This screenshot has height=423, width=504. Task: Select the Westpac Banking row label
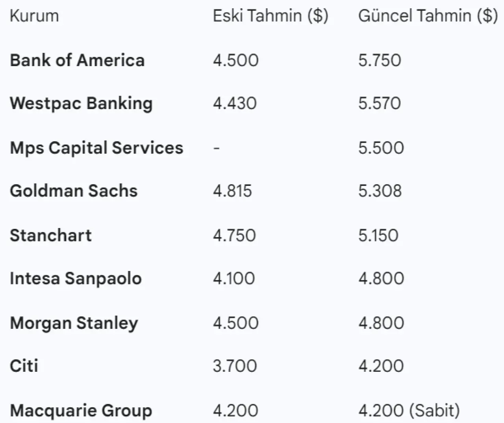81,103
